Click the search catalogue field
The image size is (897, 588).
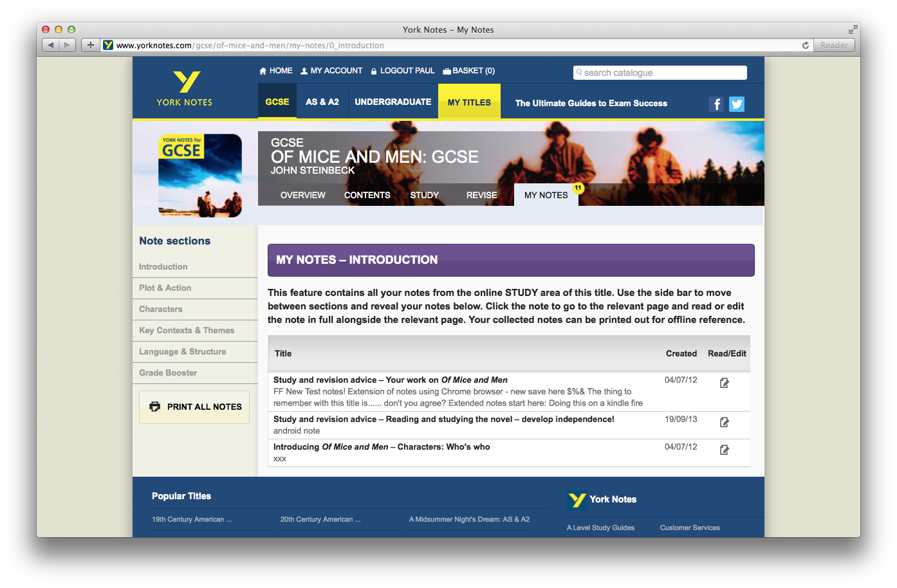point(660,73)
